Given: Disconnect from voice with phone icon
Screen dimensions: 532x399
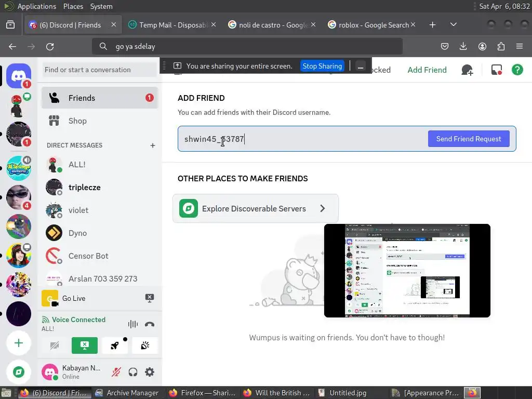Looking at the screenshot, I should tap(150, 324).
